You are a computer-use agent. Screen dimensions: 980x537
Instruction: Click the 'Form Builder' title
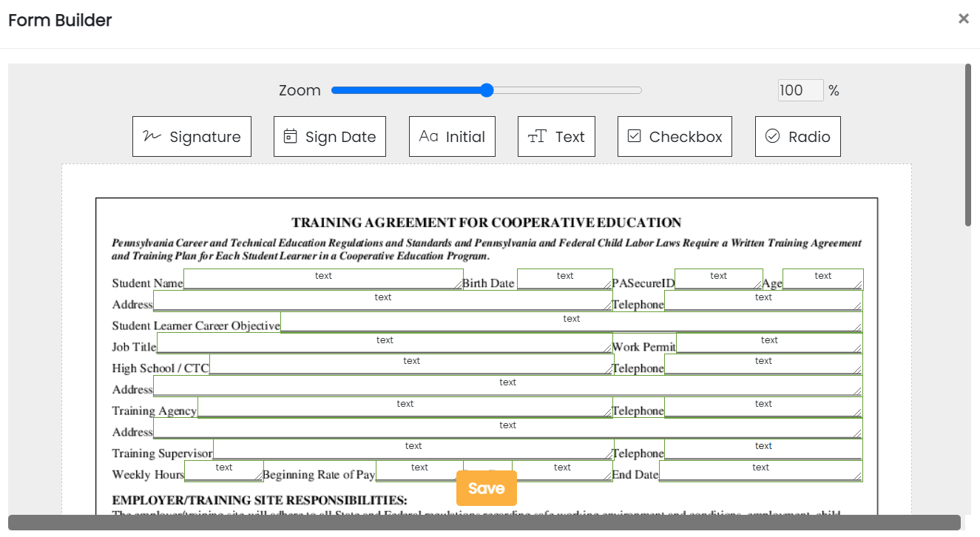(x=60, y=20)
